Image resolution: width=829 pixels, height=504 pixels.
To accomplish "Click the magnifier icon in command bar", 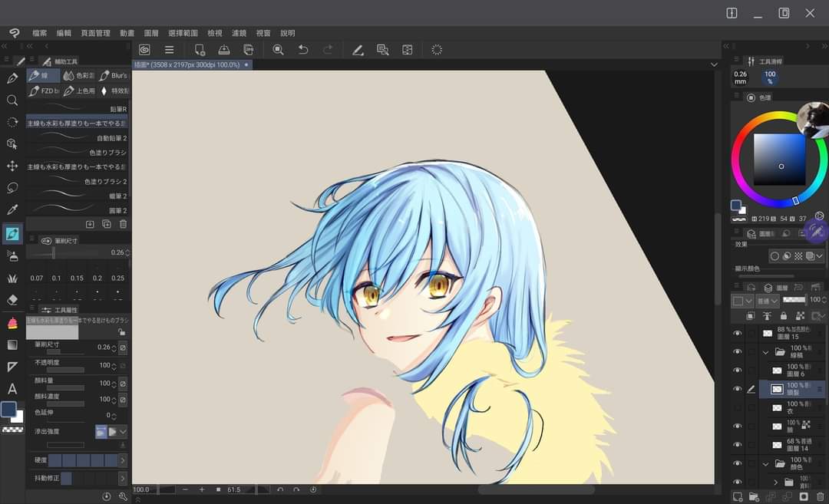I will [278, 50].
